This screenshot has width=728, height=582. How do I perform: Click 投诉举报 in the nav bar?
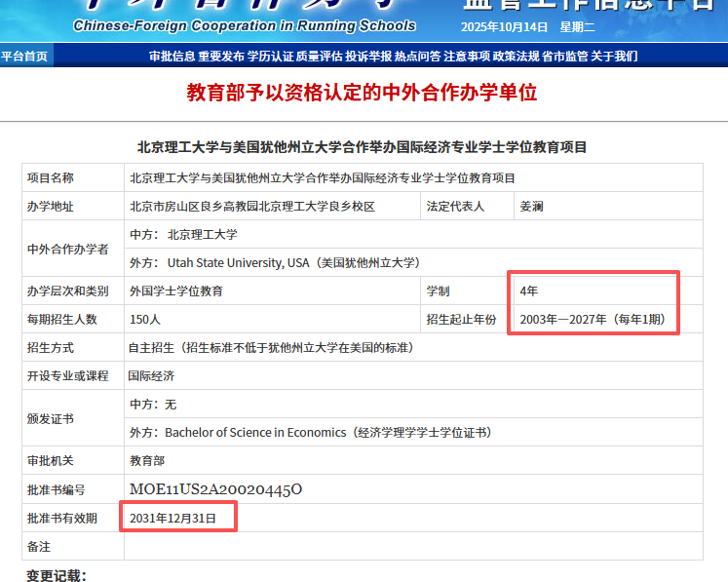pyautogui.click(x=367, y=57)
